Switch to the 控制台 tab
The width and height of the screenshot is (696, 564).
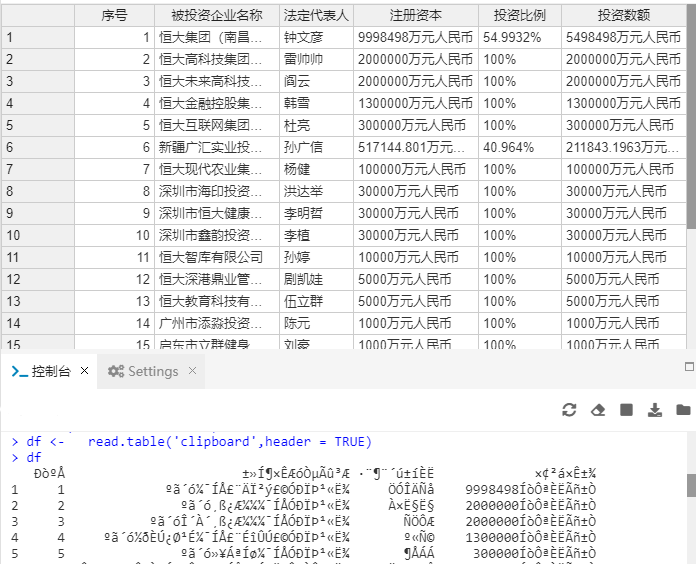(x=49, y=371)
